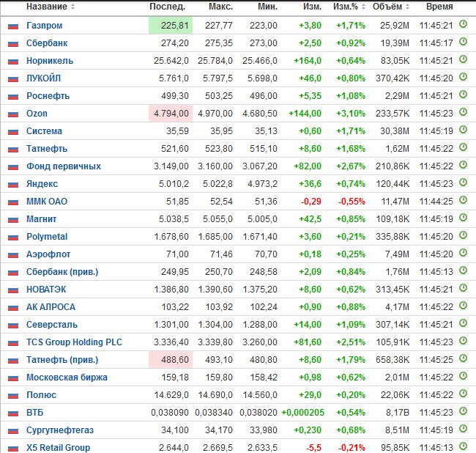Click the clock icon in Сбербанк 274,20 row

[463, 42]
